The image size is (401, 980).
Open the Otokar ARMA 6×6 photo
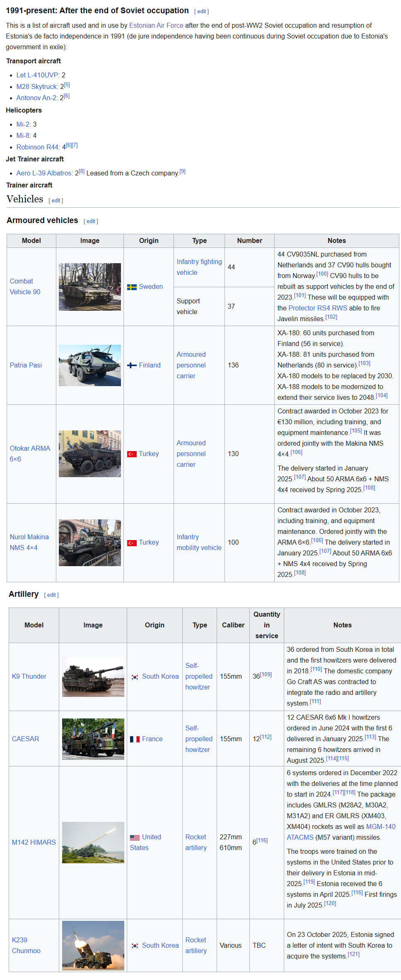[90, 454]
